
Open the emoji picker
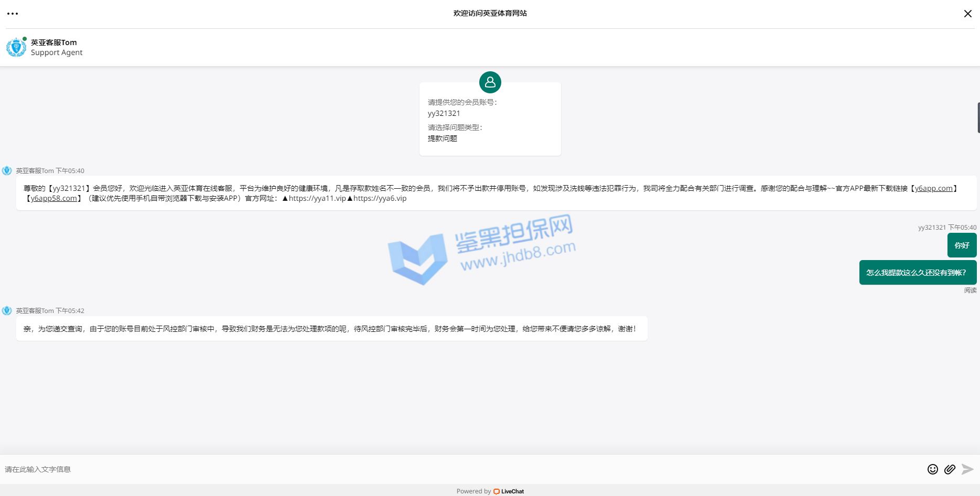[932, 469]
